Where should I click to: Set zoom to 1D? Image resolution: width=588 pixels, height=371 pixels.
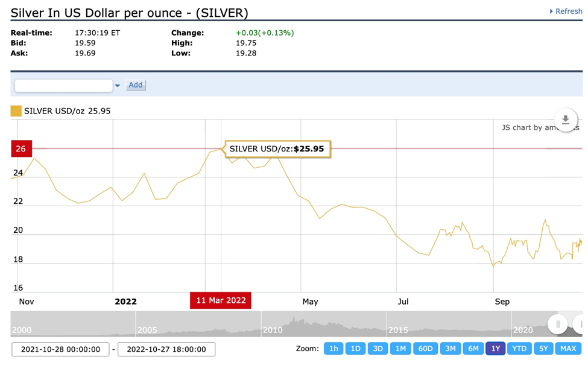356,349
